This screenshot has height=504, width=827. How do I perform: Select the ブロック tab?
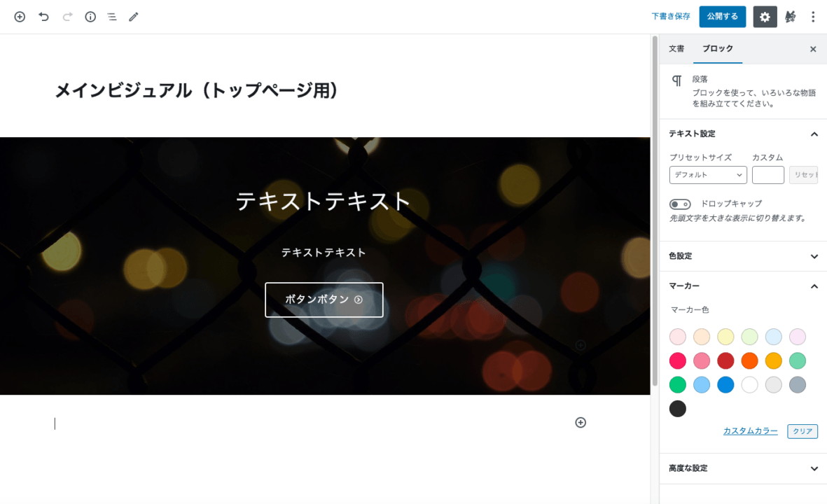coord(717,48)
